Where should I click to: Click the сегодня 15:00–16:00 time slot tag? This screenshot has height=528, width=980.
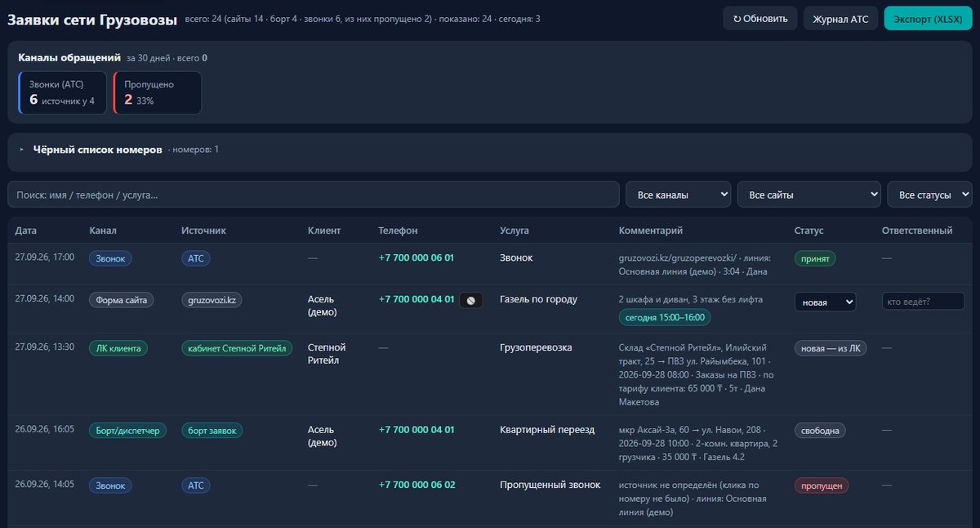click(665, 317)
